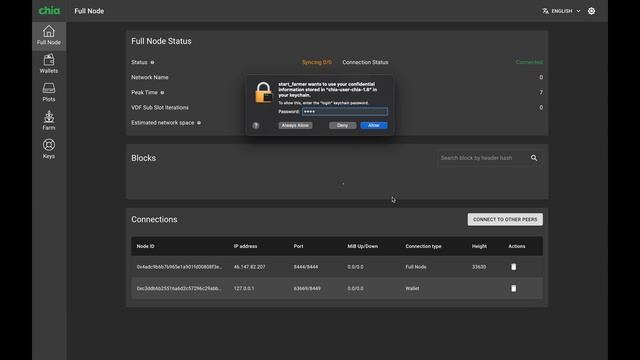The image size is (640, 360).
Task: Click the Connected status text
Action: tap(529, 62)
